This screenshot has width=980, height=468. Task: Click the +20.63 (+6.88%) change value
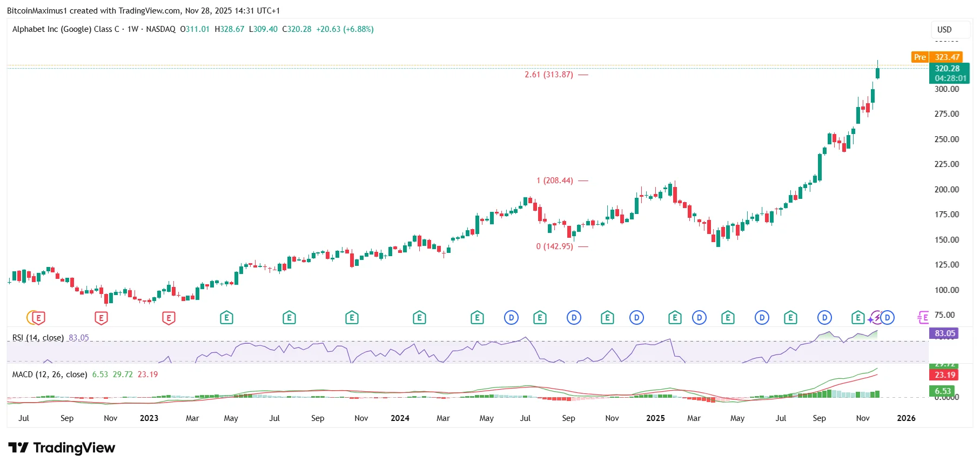[x=345, y=29]
